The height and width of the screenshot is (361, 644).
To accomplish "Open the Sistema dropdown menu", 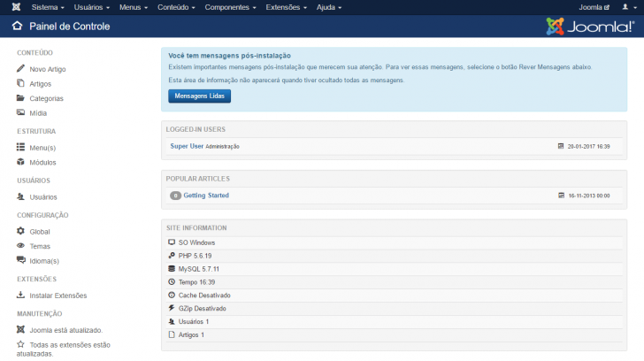I will tap(48, 7).
